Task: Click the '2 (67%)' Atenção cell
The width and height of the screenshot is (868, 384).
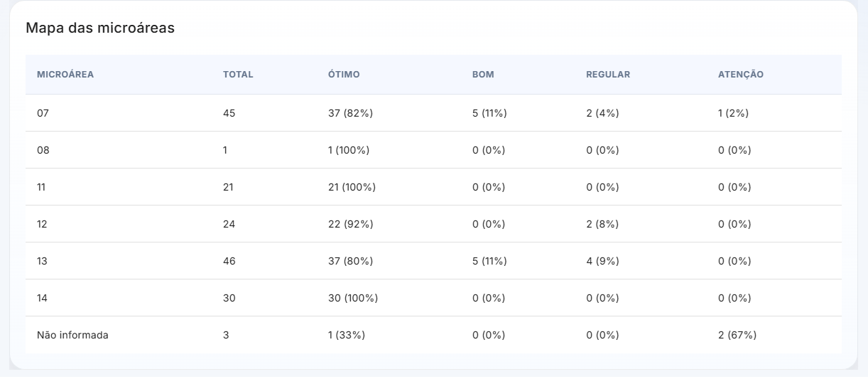Action: pyautogui.click(x=737, y=335)
